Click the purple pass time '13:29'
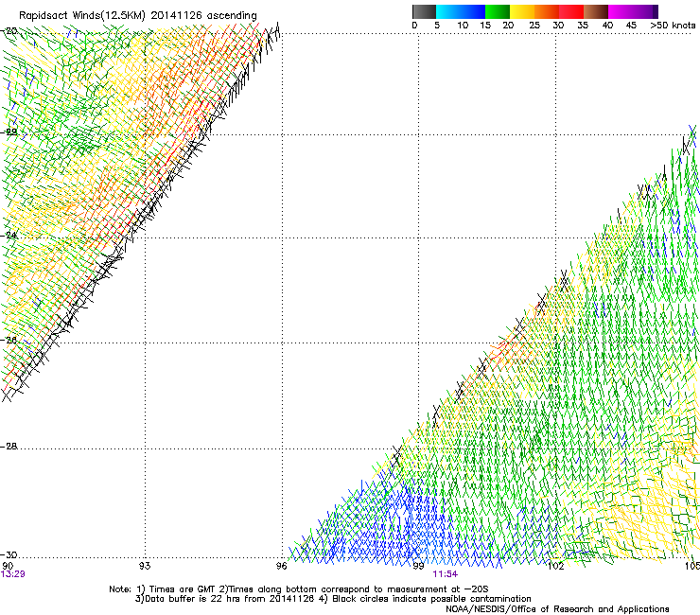The height and width of the screenshot is (615, 700). coord(13,574)
